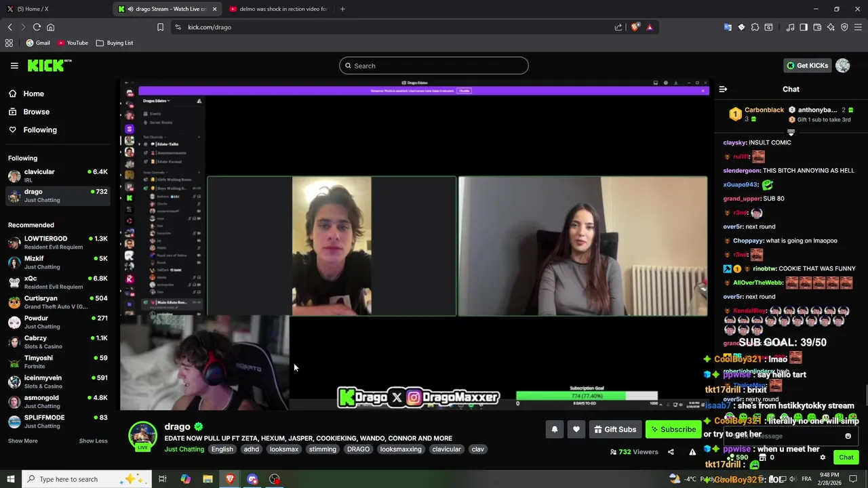Go to browser home page icon
The height and width of the screenshot is (488, 868).
[50, 27]
